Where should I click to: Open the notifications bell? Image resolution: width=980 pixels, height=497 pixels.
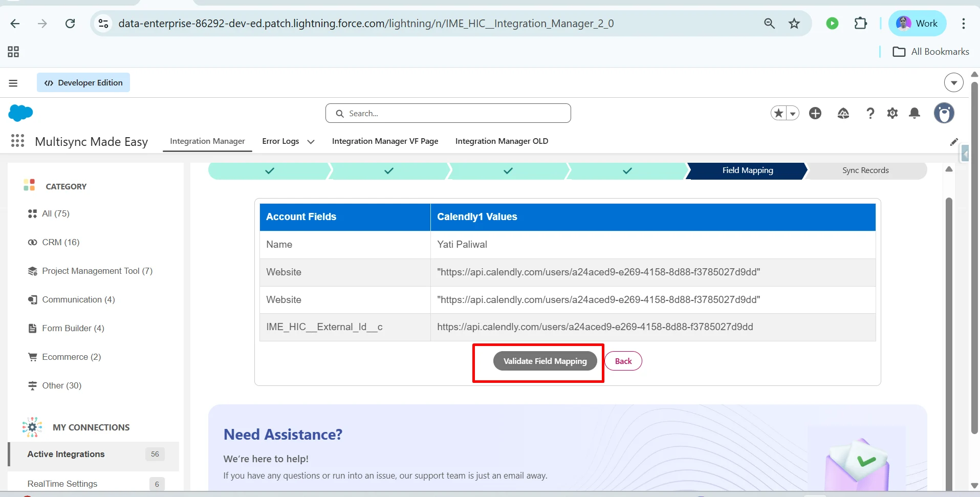[914, 113]
